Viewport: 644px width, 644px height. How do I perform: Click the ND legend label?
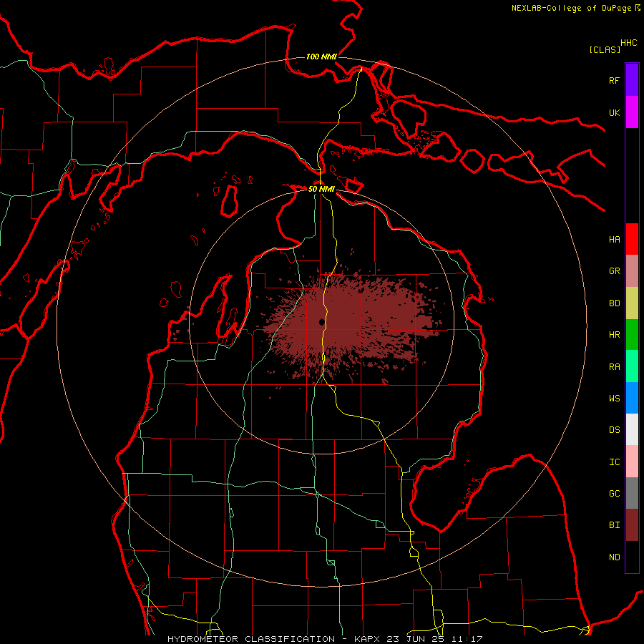coord(615,557)
